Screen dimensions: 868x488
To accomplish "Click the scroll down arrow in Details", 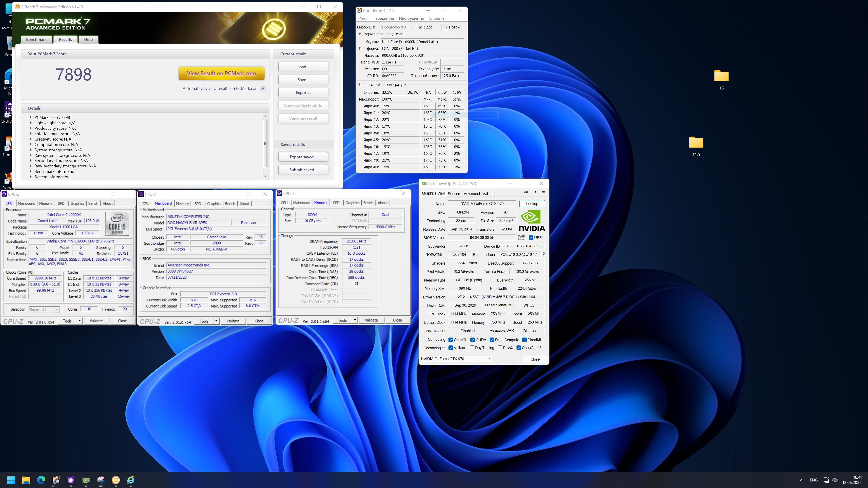I will tap(266, 176).
